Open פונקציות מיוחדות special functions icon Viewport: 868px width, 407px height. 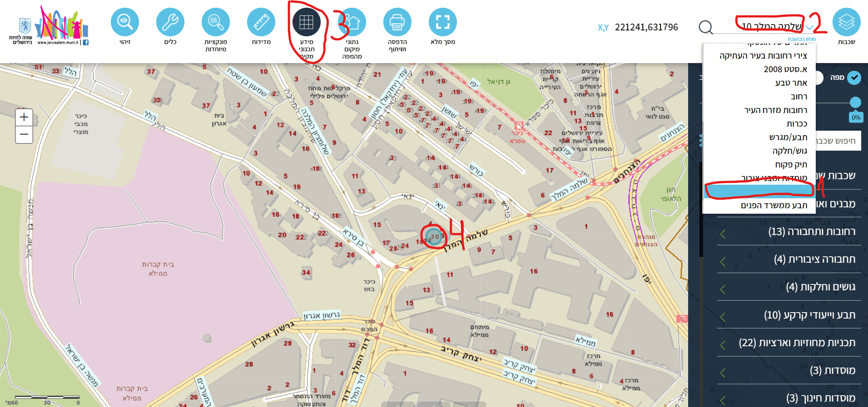(216, 22)
